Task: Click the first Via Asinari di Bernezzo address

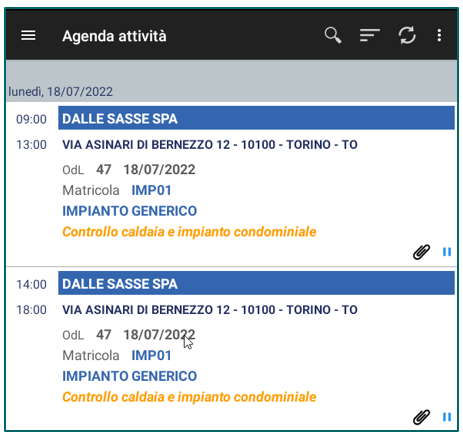Action: click(210, 145)
